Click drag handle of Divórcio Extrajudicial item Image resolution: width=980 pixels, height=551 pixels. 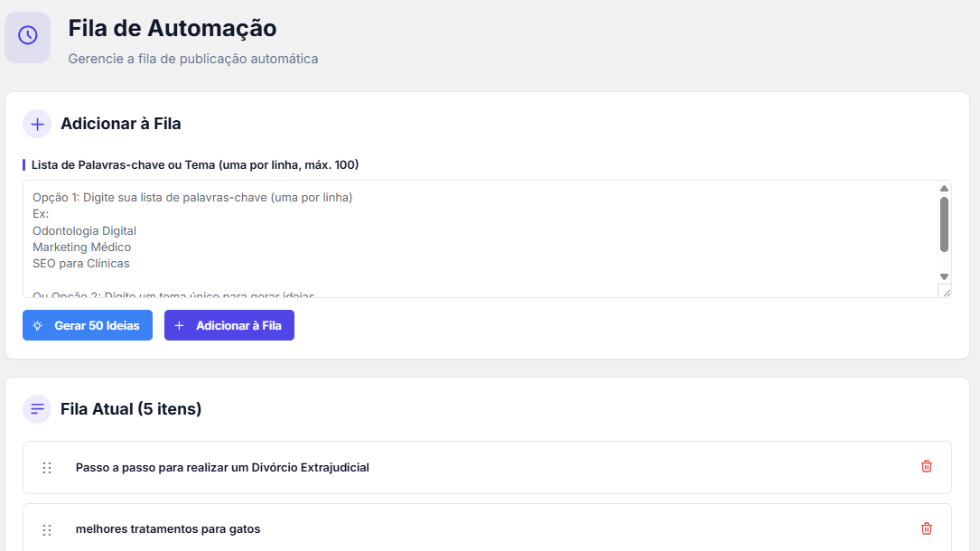click(x=47, y=468)
